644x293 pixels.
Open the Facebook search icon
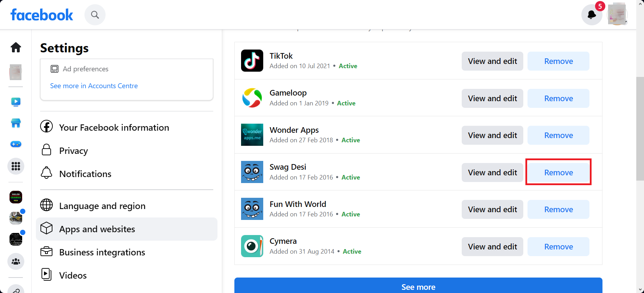point(95,15)
